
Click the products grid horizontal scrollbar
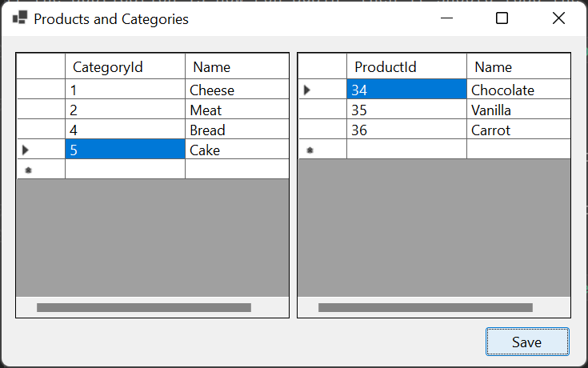(x=426, y=307)
